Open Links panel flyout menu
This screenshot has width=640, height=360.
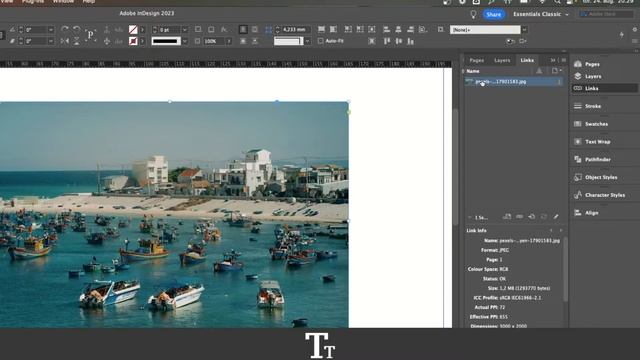(564, 60)
